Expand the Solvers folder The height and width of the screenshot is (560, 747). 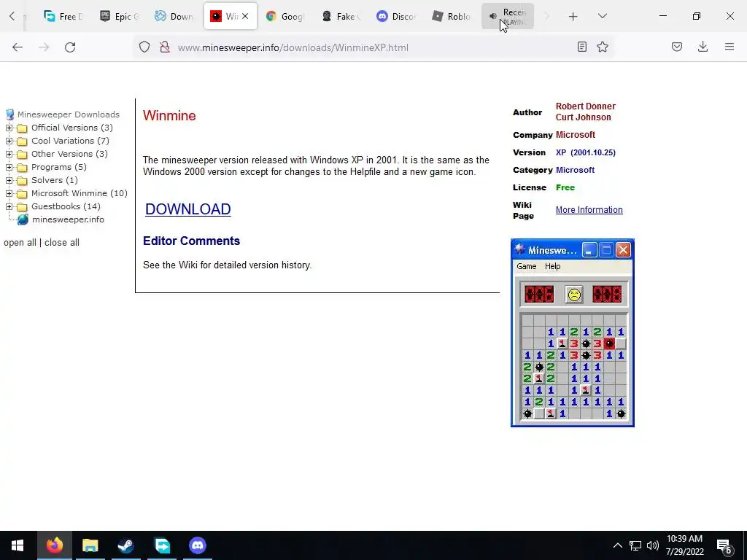click(9, 181)
